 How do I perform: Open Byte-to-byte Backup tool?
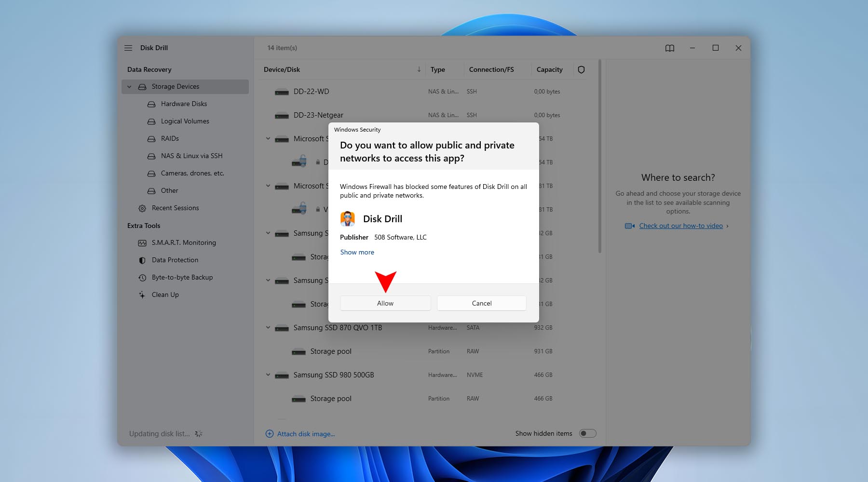coord(182,278)
